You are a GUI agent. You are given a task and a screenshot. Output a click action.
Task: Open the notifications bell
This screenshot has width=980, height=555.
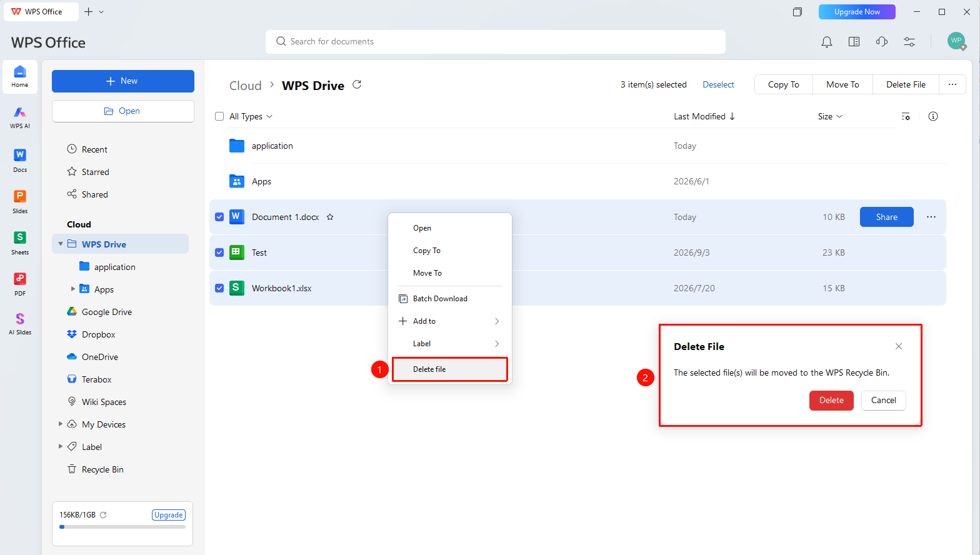(x=827, y=42)
